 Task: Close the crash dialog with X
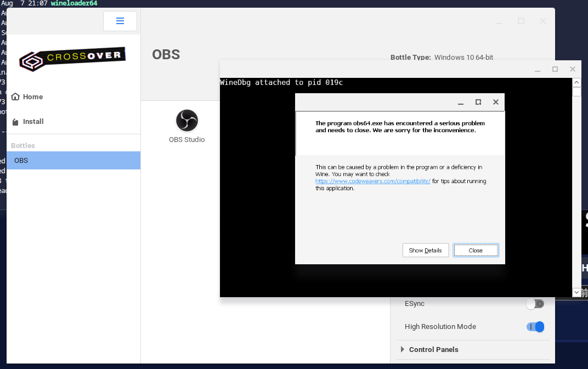coord(496,102)
